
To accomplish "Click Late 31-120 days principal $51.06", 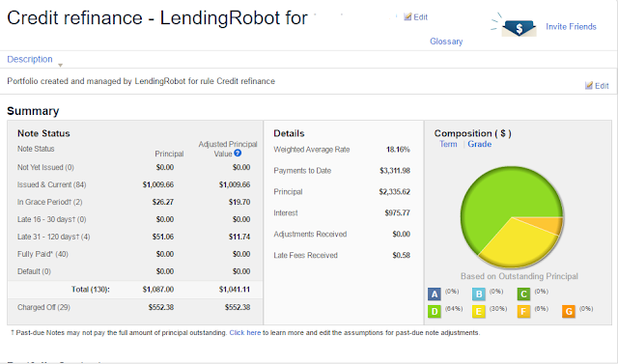I will click(163, 237).
